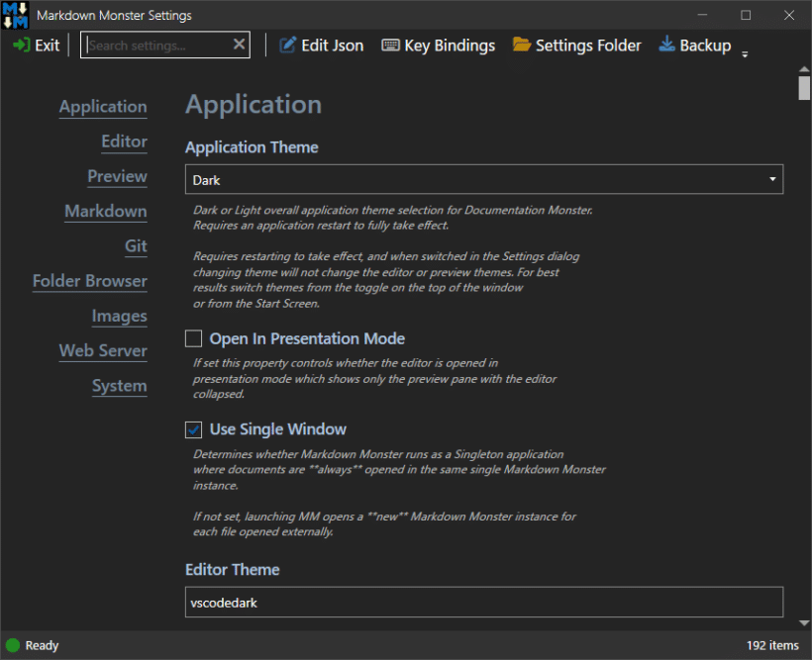This screenshot has height=660, width=812.
Task: Click the Edit Json pencil icon
Action: [x=288, y=46]
